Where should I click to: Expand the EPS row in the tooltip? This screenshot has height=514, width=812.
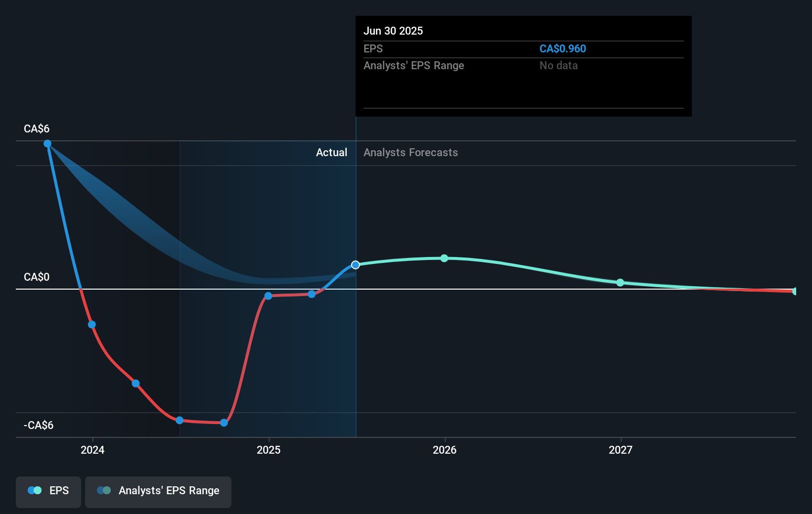pos(373,48)
